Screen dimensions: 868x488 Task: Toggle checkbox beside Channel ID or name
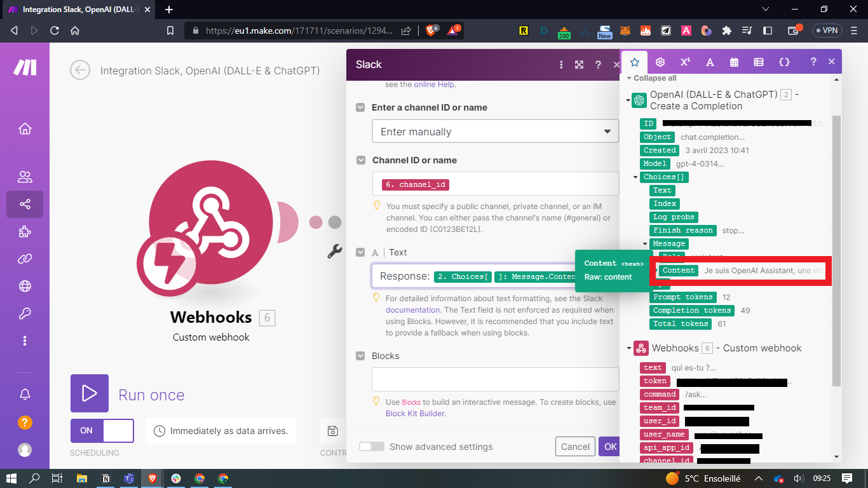(361, 160)
